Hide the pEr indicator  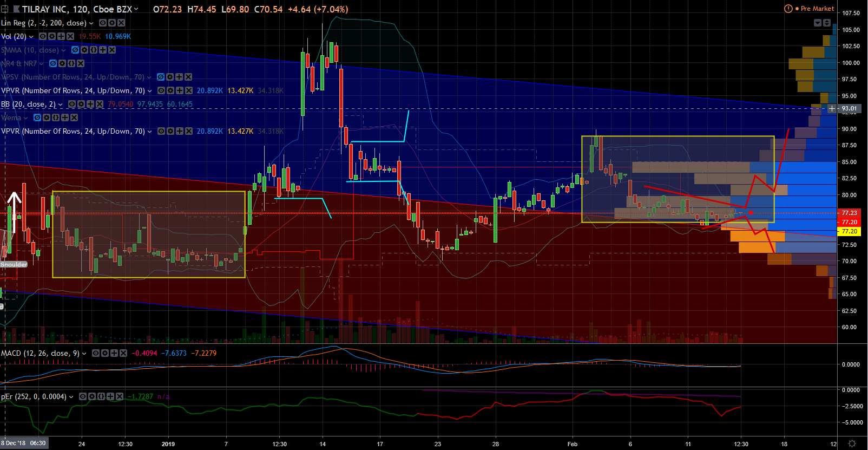pos(83,396)
